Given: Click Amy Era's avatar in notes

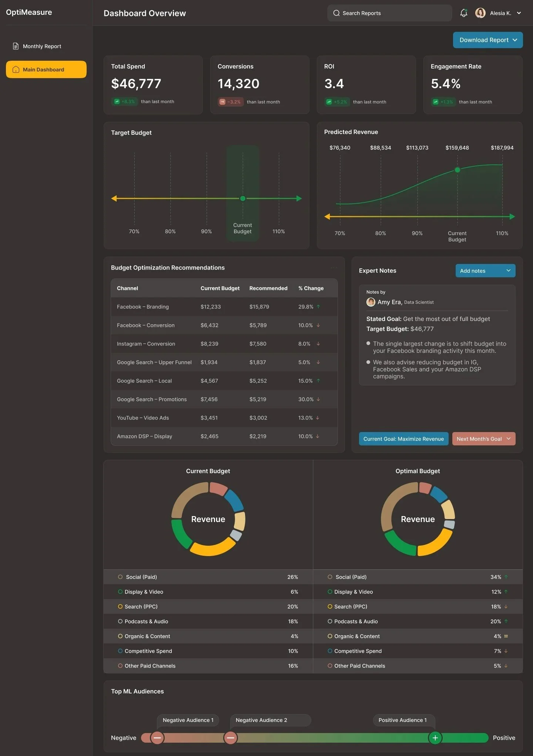Looking at the screenshot, I should 371,302.
